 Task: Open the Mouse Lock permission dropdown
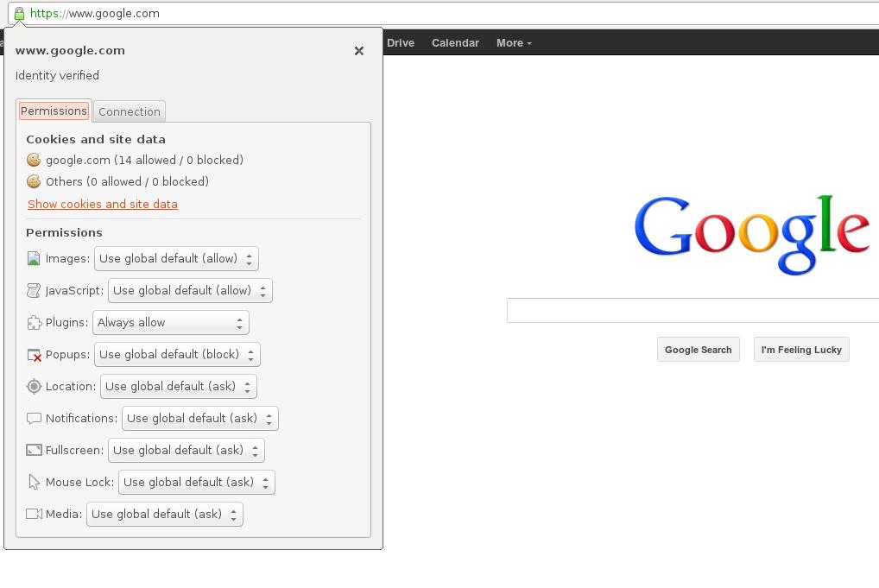tap(197, 482)
